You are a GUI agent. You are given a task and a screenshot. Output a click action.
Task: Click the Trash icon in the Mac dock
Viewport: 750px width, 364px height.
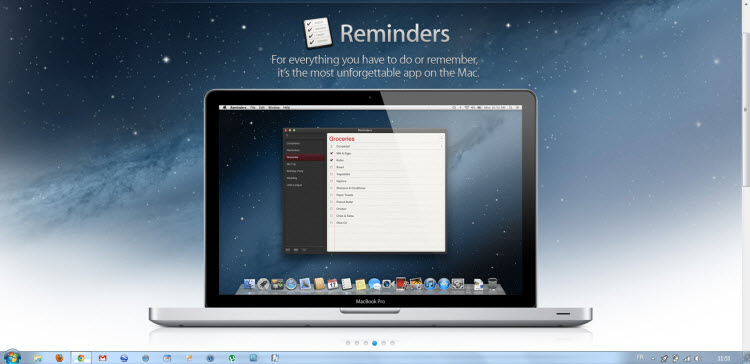(x=493, y=284)
